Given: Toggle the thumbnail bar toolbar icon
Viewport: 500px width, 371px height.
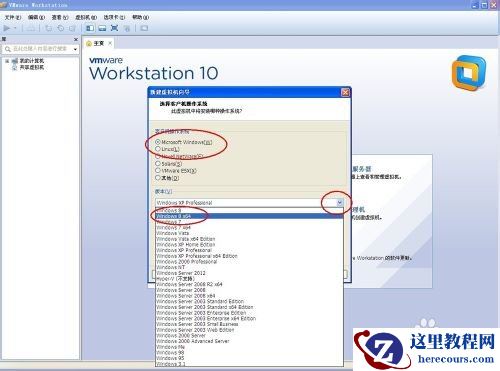Looking at the screenshot, I should click(x=102, y=28).
